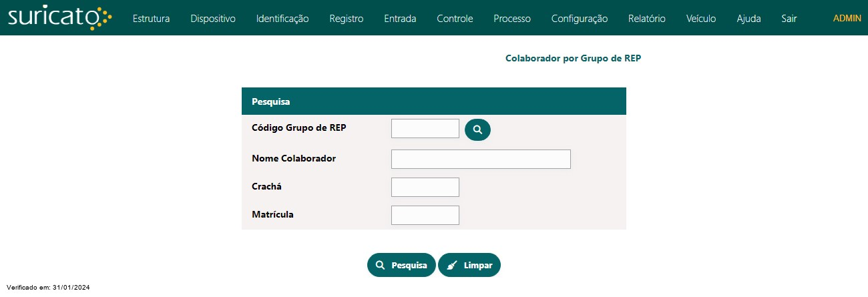Open the Registro menu
Screen dimensions: 868x297
[347, 19]
